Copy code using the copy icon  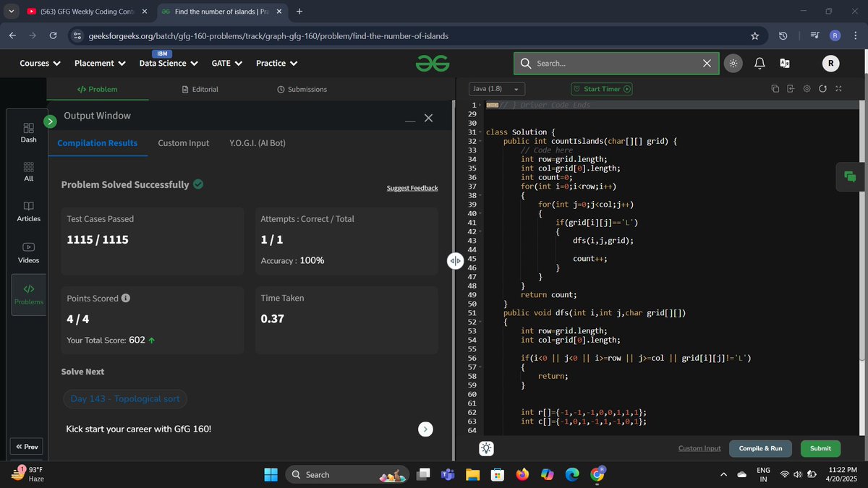[774, 89]
